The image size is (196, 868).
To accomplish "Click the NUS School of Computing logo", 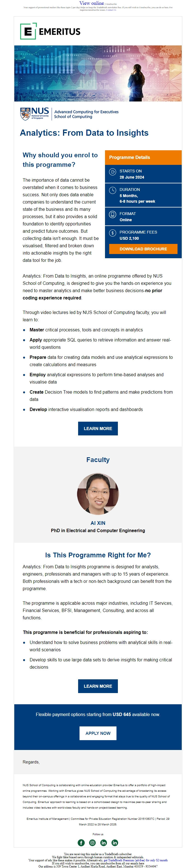I will (69, 114).
